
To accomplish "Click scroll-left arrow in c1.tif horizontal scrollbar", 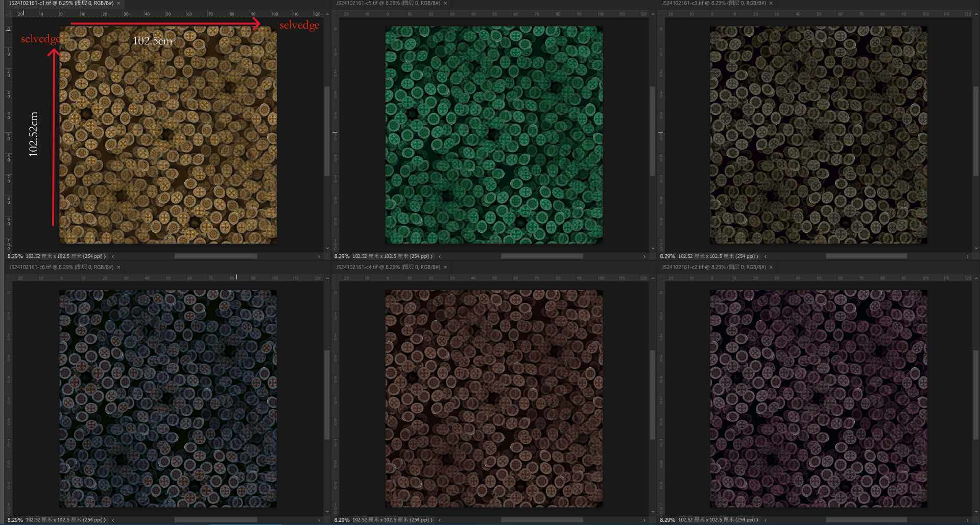I will (x=113, y=256).
